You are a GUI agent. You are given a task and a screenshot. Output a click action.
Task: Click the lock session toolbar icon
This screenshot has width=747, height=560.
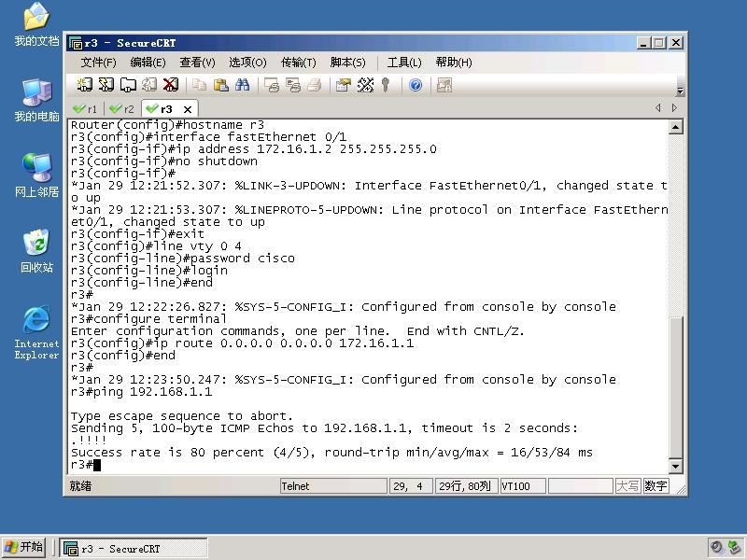[444, 85]
